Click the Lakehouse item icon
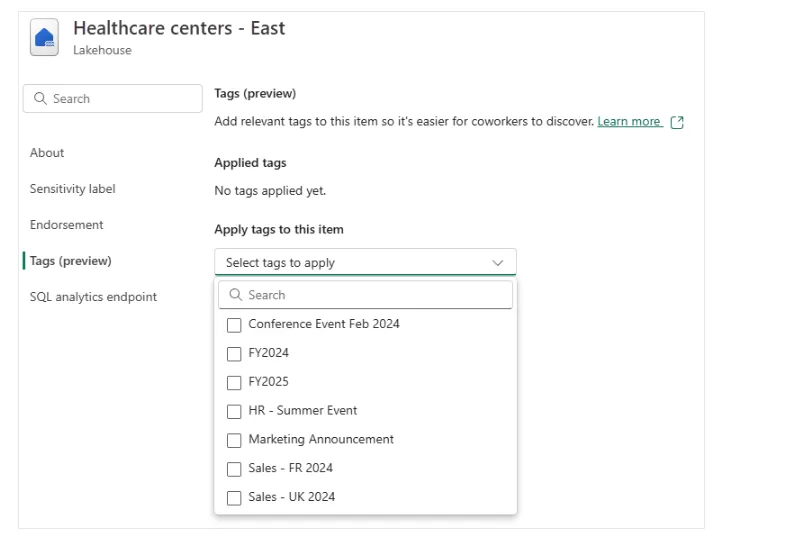 (44, 37)
